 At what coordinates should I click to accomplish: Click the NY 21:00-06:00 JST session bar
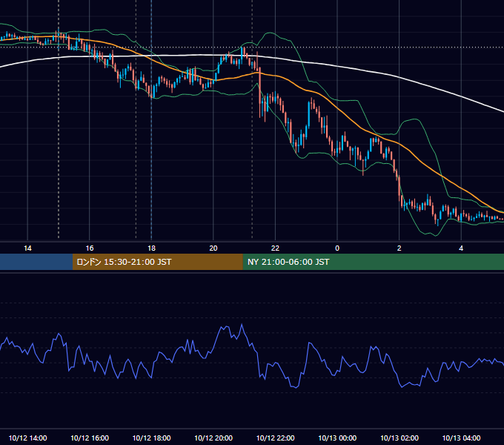[373, 262]
